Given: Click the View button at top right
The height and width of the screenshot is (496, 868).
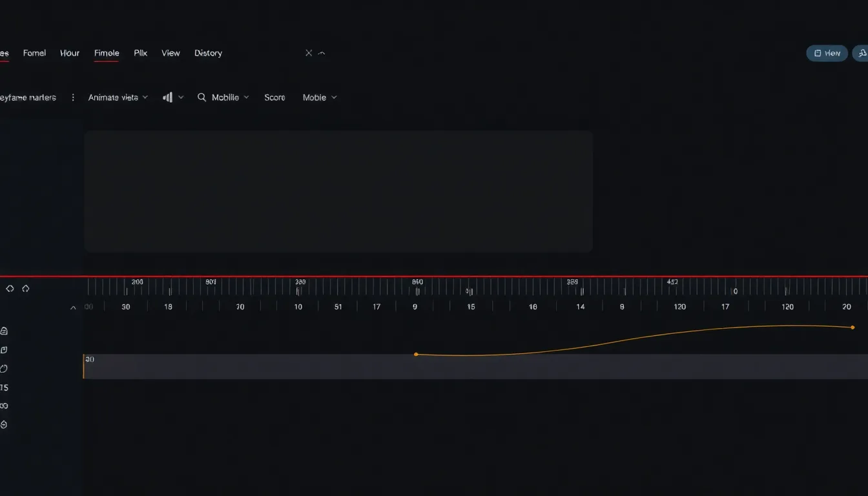Looking at the screenshot, I should pyautogui.click(x=827, y=53).
